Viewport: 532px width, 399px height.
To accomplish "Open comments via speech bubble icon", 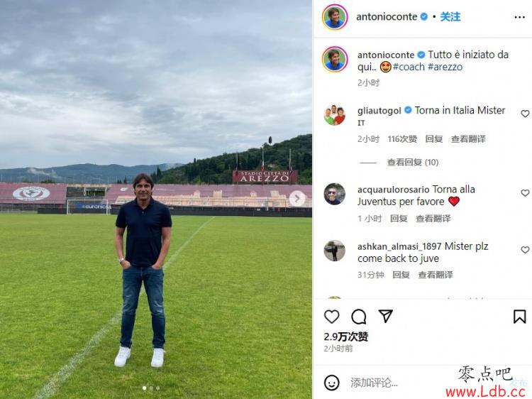I will 359,317.
